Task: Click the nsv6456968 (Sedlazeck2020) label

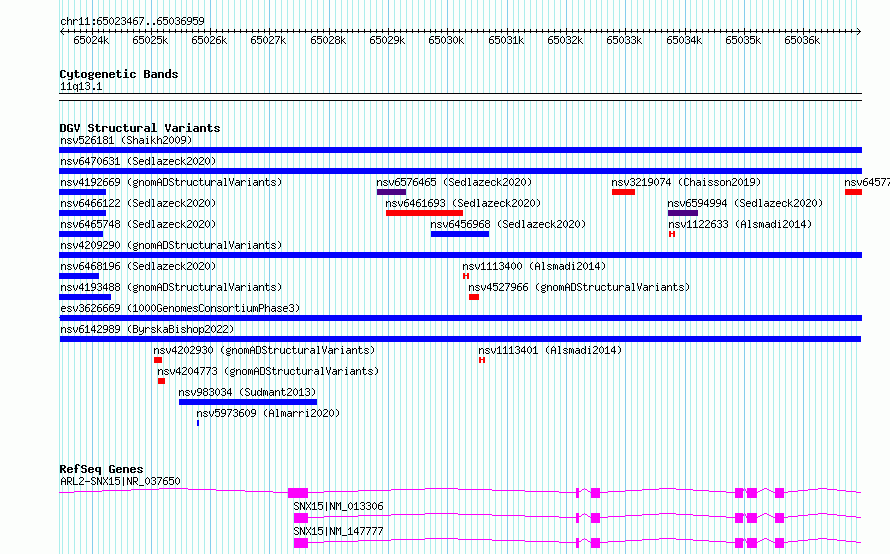Action: [x=508, y=224]
